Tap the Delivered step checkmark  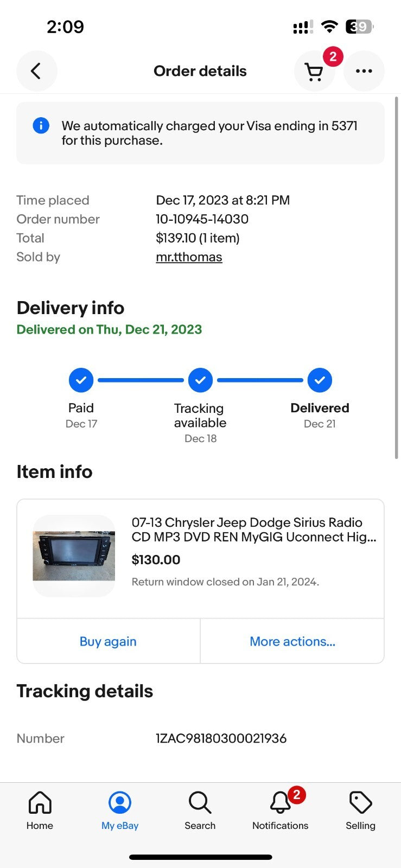(320, 380)
